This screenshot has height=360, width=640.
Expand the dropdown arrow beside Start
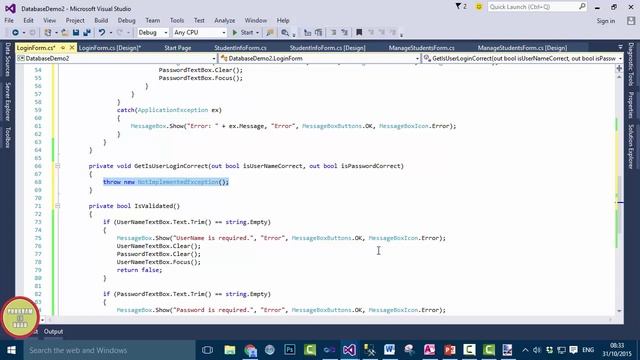pyautogui.click(x=257, y=33)
